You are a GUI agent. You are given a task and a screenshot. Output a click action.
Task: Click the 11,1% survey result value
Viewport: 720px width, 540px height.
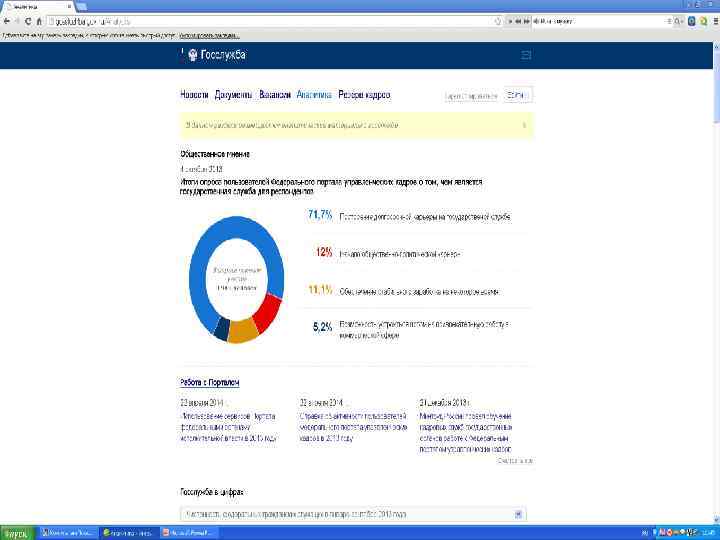320,289
